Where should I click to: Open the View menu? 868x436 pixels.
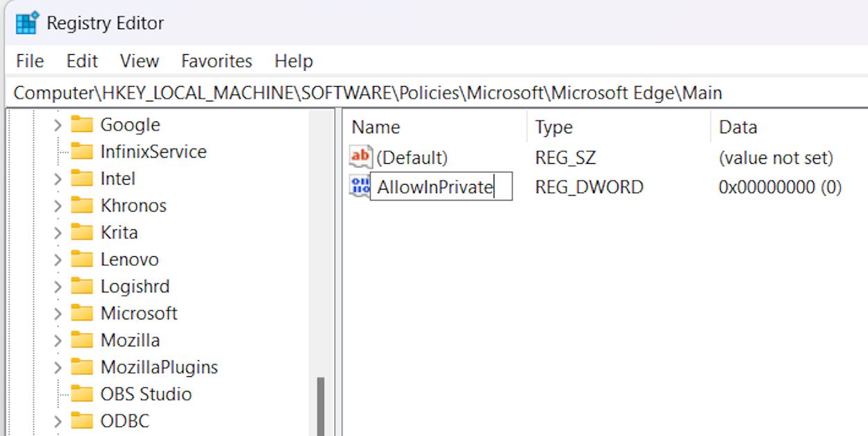140,61
